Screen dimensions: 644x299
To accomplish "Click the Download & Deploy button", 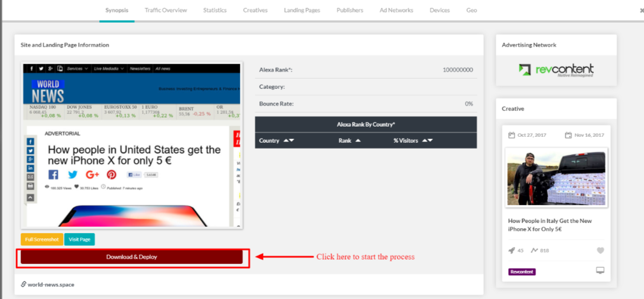I will [132, 257].
